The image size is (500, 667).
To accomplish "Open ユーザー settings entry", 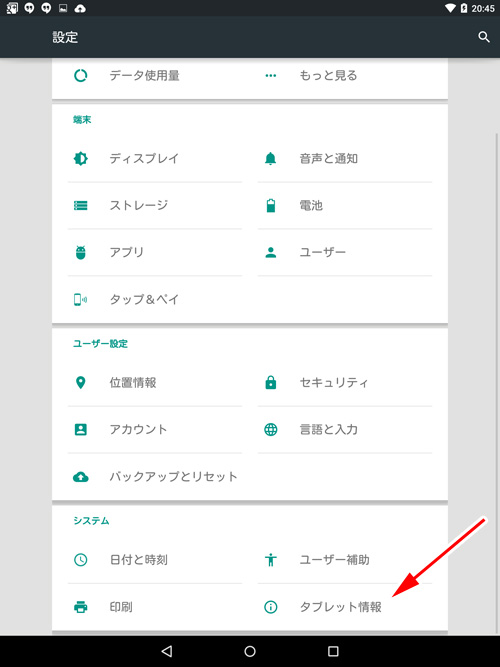I will click(x=345, y=252).
